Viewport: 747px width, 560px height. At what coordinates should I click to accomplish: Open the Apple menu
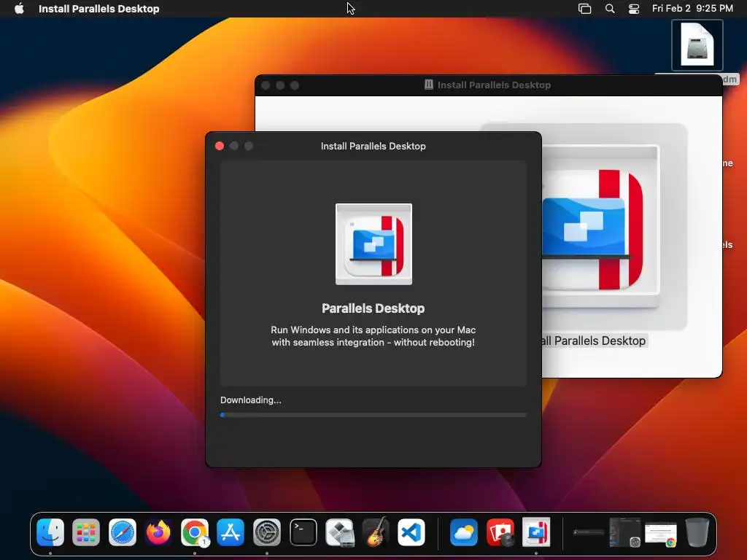[x=19, y=9]
